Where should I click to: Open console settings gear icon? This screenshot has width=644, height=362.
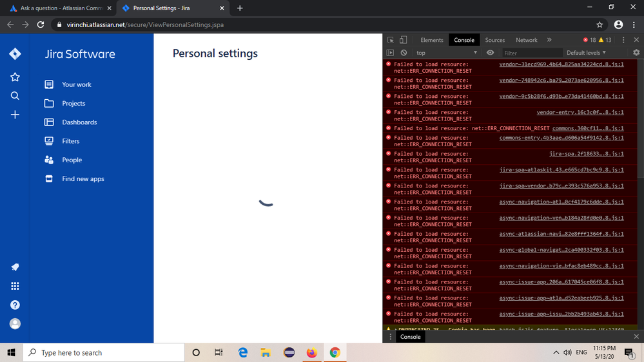coord(636,53)
